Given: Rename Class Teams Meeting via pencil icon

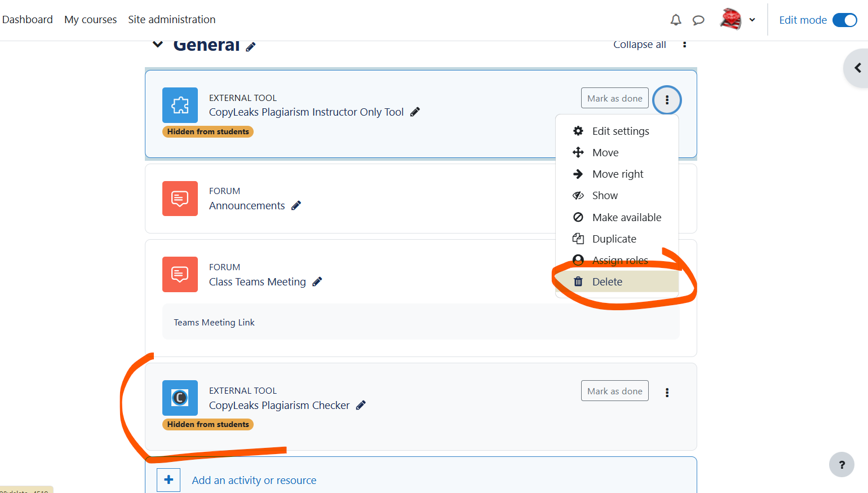Looking at the screenshot, I should point(317,281).
